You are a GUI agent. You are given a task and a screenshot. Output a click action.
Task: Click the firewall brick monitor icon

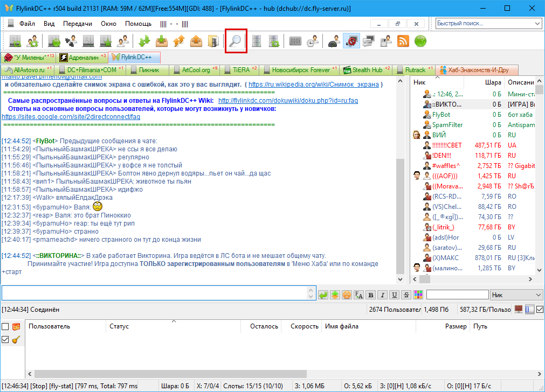519,309
